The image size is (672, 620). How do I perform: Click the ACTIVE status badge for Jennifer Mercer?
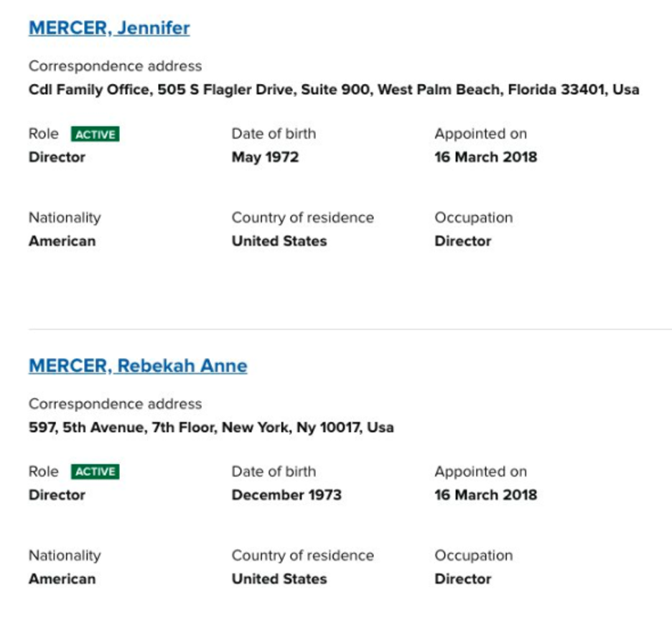point(94,133)
